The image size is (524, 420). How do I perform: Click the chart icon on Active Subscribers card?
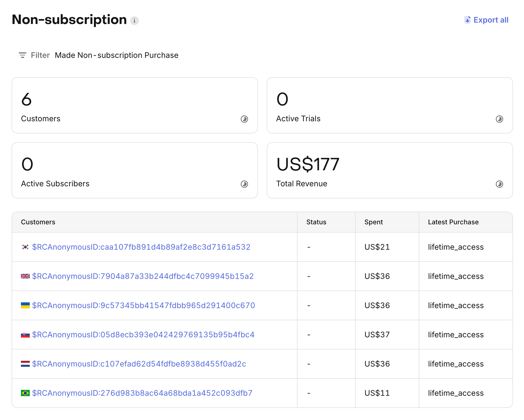click(244, 184)
